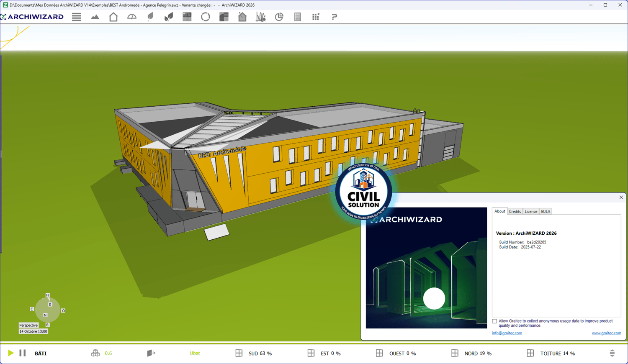Open the License tab
Image resolution: width=628 pixels, height=364 pixels.
[x=531, y=212]
